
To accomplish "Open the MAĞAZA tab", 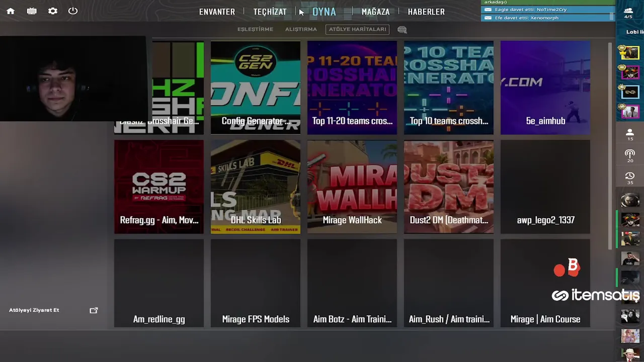I will (x=375, y=12).
